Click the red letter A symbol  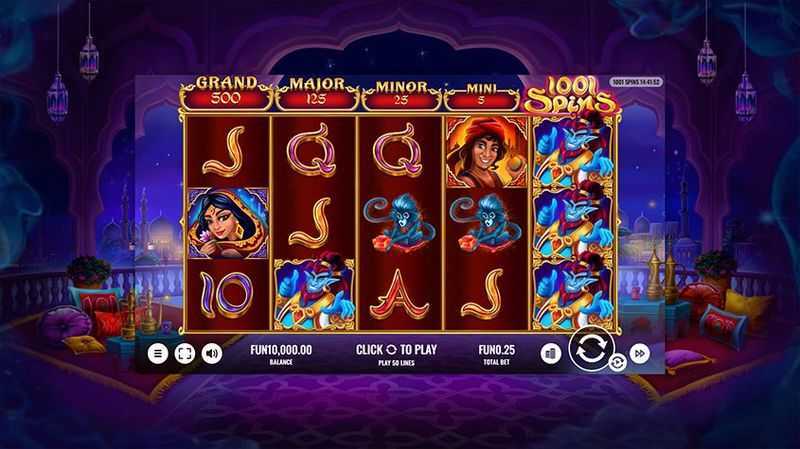click(x=399, y=294)
